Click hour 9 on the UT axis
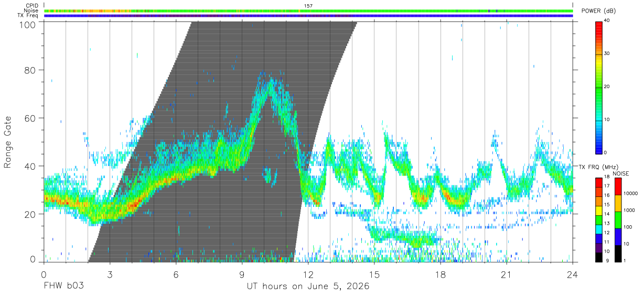 point(242,273)
